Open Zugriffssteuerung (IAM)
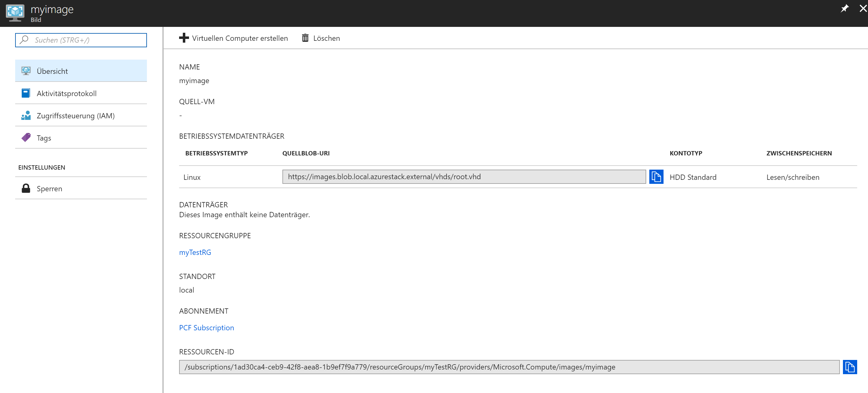 pyautogui.click(x=81, y=116)
